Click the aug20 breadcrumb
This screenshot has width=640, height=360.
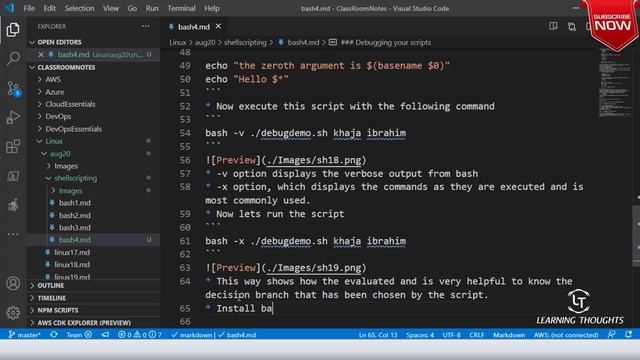[x=205, y=42]
